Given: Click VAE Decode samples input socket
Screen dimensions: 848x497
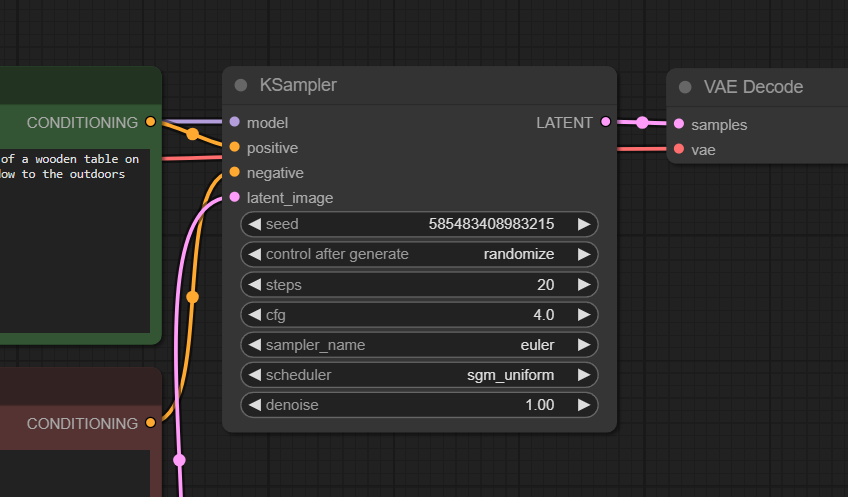Looking at the screenshot, I should pos(679,124).
